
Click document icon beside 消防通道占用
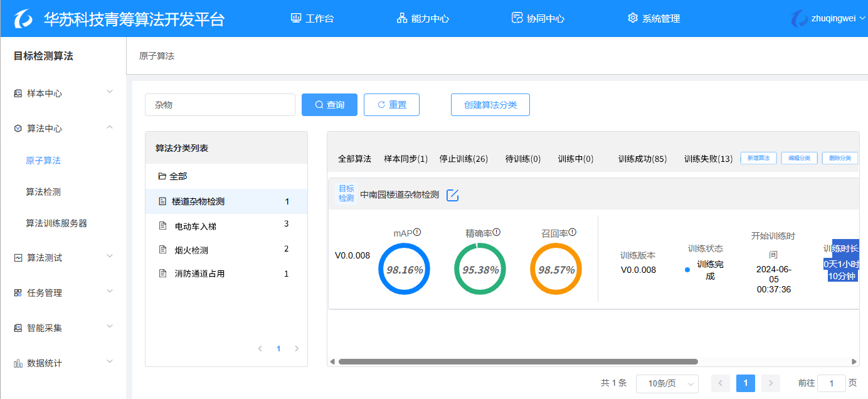[162, 274]
